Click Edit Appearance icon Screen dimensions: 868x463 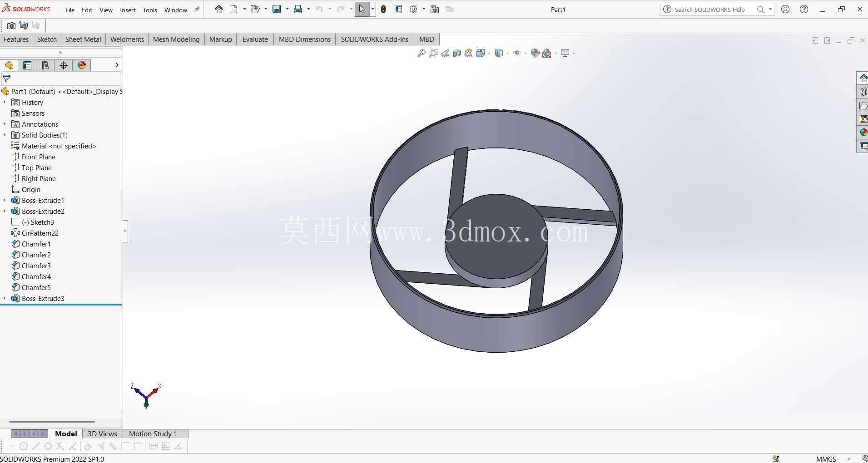(535, 53)
